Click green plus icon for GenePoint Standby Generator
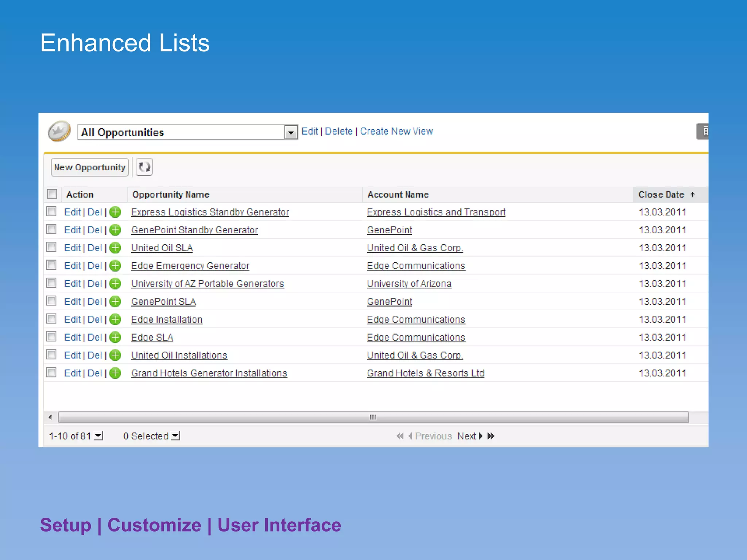 pos(115,230)
